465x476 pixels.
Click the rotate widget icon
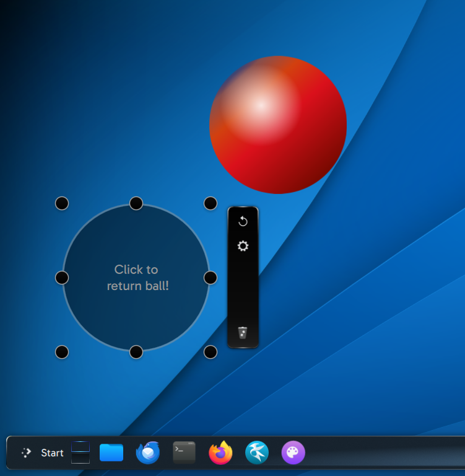point(243,222)
